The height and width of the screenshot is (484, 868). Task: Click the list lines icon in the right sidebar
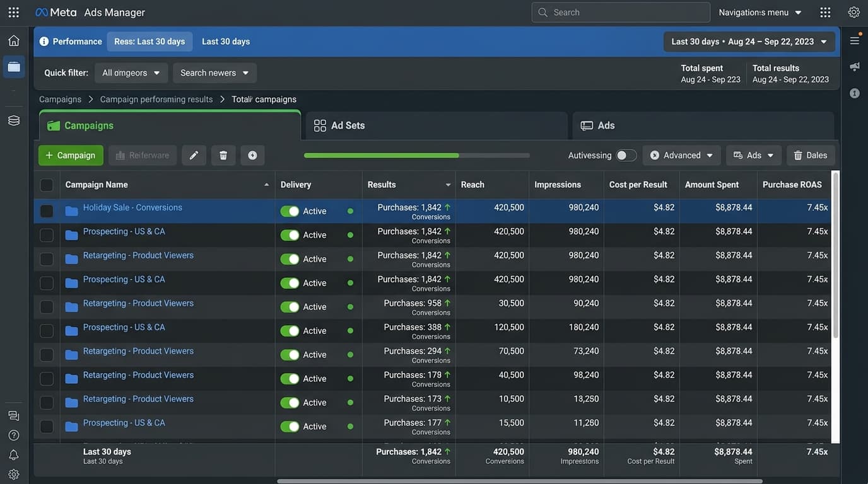pos(855,40)
